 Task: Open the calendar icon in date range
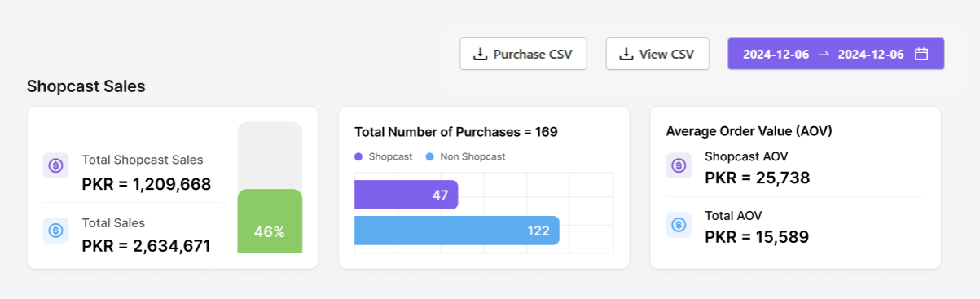921,55
